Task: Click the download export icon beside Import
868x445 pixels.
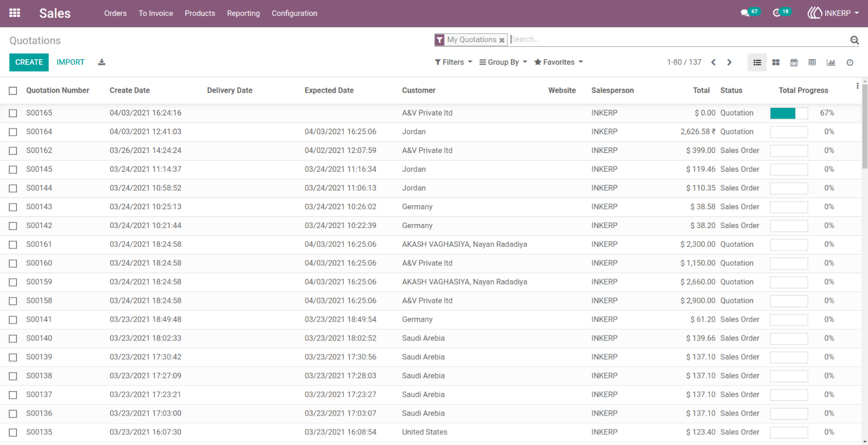Action: pos(101,62)
